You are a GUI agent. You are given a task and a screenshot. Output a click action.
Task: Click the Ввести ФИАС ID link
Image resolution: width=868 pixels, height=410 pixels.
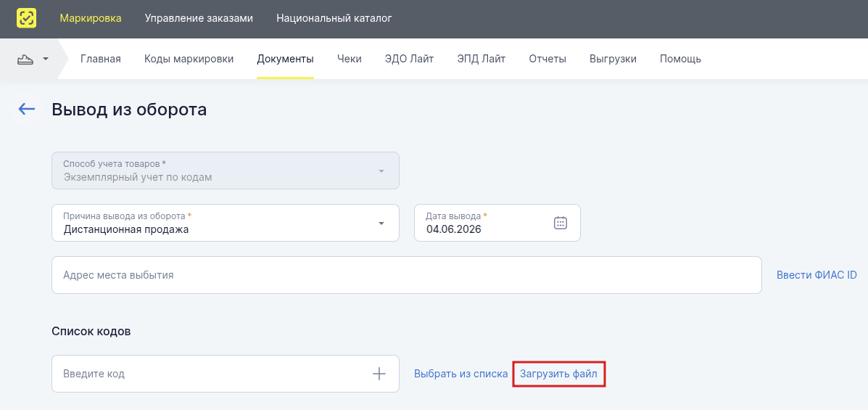tap(817, 275)
